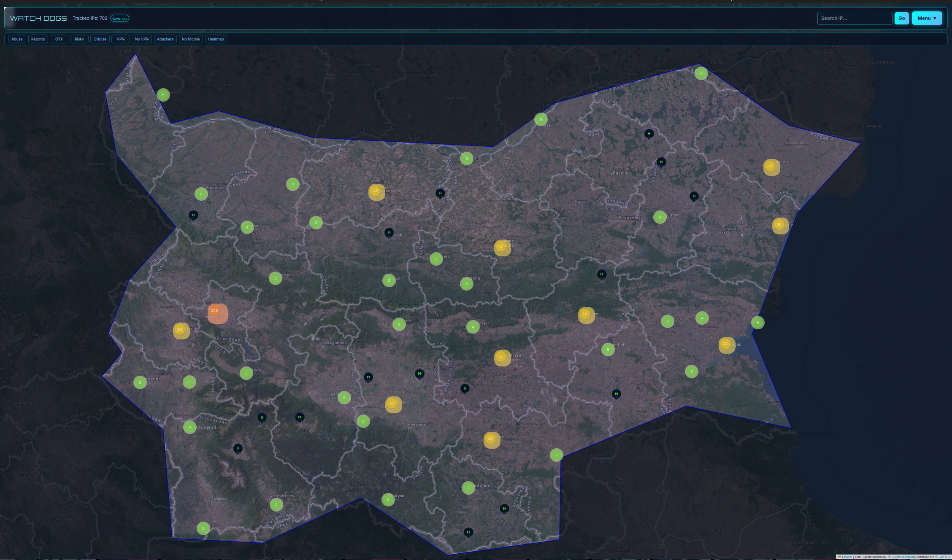Select the Attackers filter
952x560 pixels.
pos(165,39)
